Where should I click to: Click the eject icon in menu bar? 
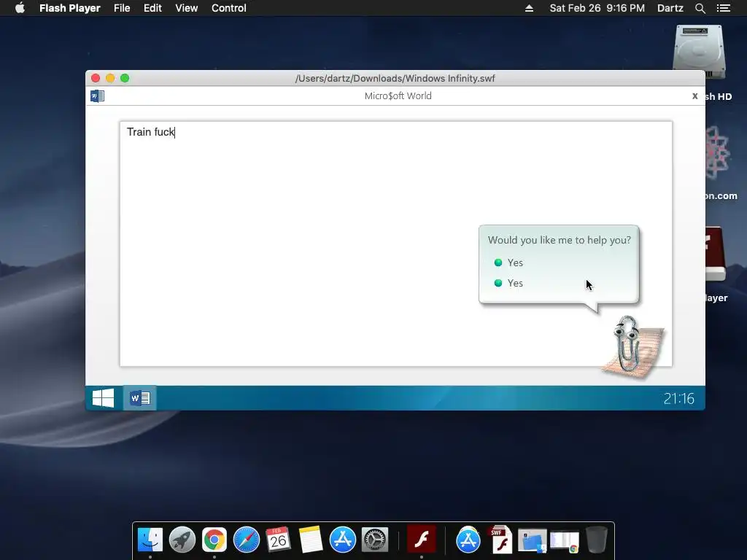[x=529, y=8]
